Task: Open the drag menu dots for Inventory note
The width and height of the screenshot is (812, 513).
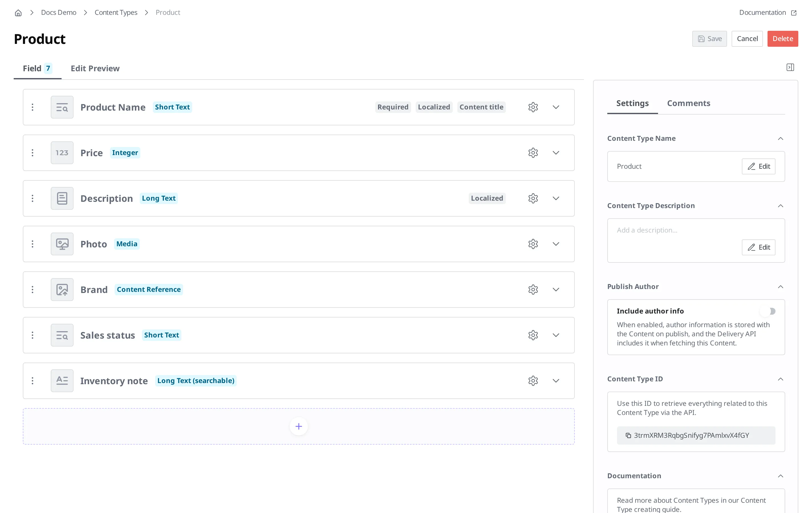Action: click(33, 381)
